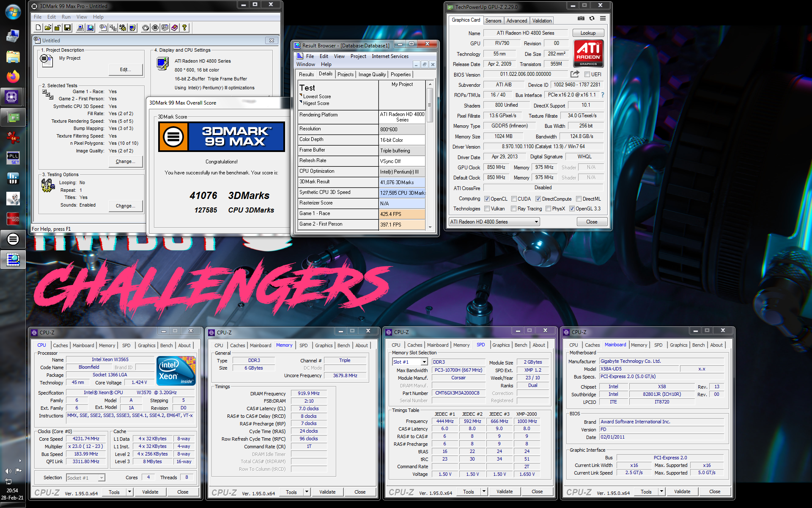
Task: Open Internet Services menu in Result Browser
Action: [390, 56]
